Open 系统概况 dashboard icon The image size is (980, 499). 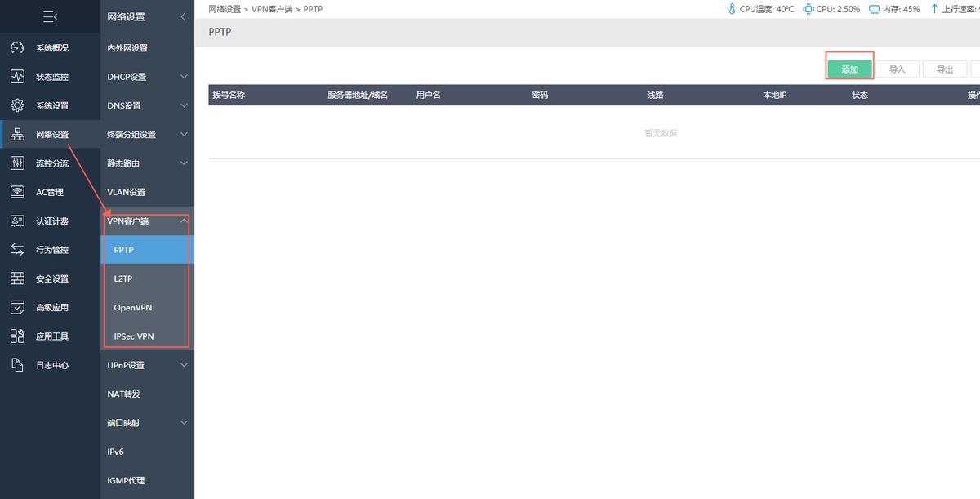(17, 48)
